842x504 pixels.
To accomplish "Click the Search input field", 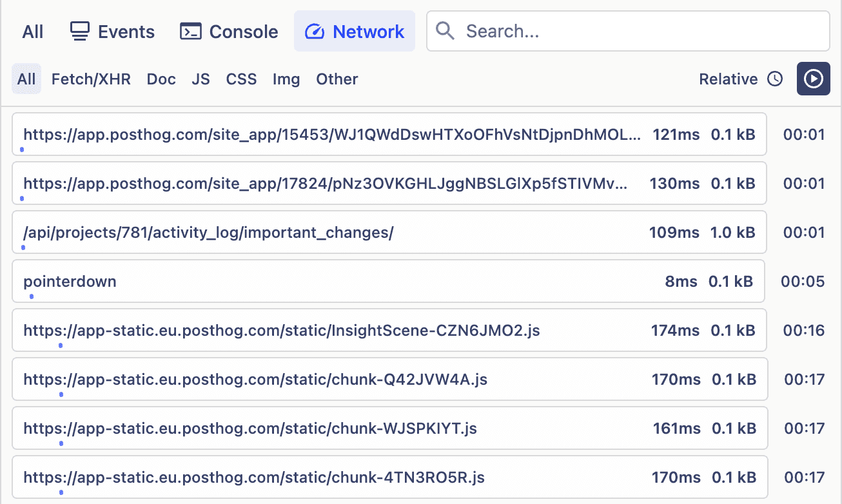I will (x=638, y=31).
